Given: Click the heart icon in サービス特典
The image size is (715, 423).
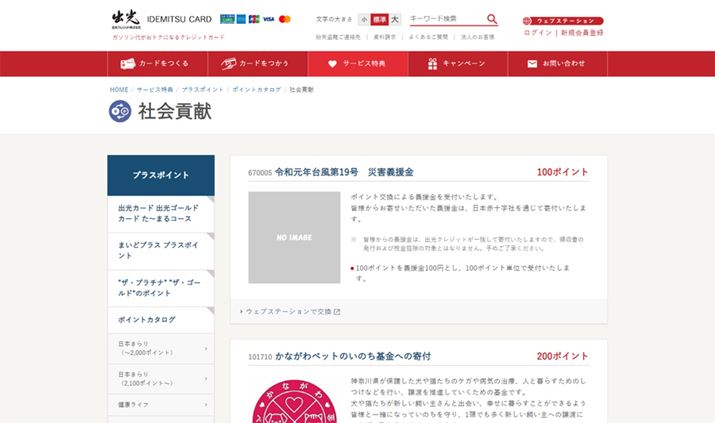Looking at the screenshot, I should [332, 64].
